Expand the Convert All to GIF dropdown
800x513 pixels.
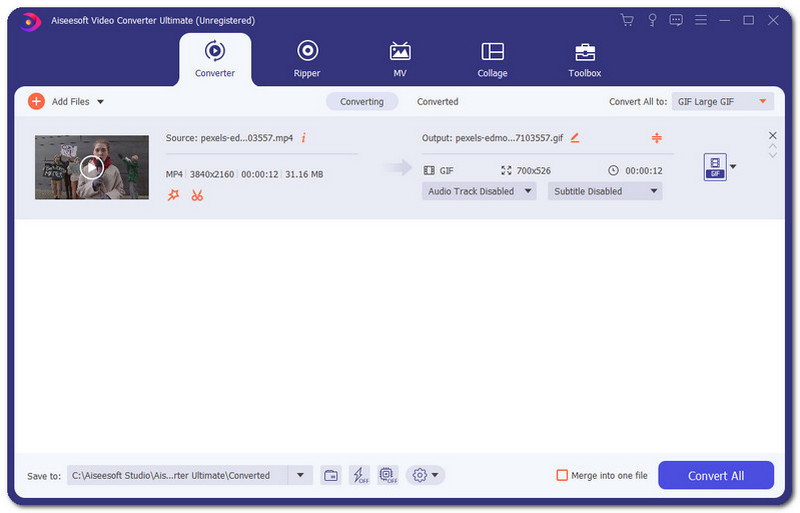720,101
